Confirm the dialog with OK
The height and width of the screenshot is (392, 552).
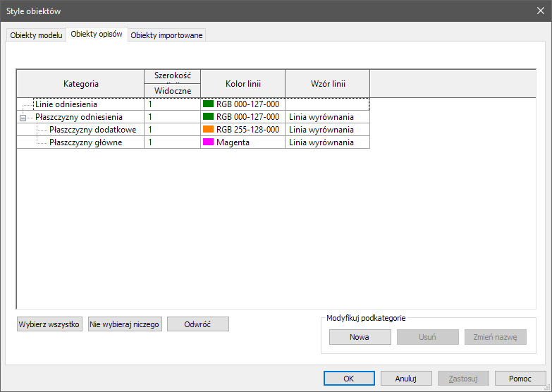point(349,379)
